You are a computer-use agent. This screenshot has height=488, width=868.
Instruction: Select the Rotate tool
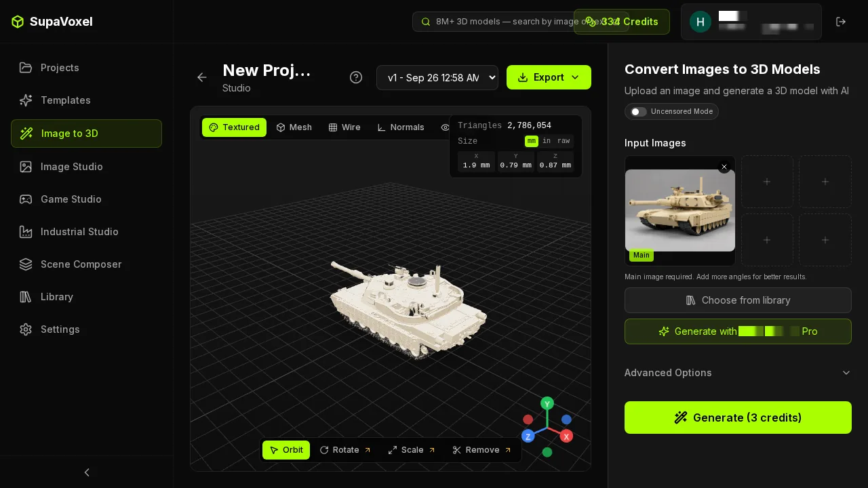tap(345, 450)
